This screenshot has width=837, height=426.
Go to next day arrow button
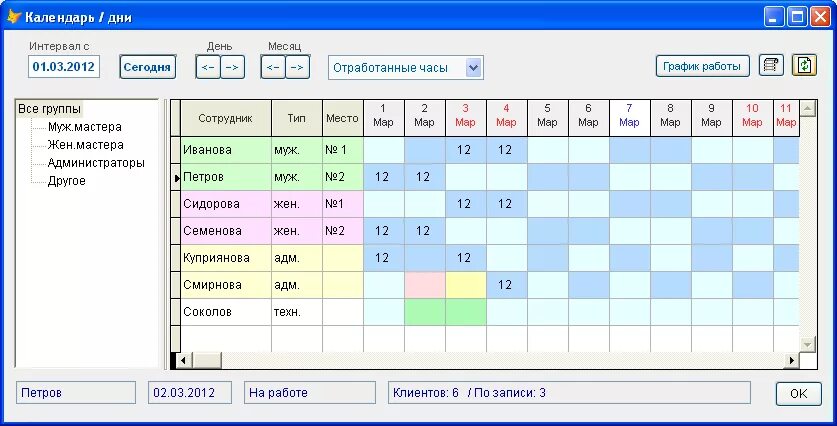point(232,67)
